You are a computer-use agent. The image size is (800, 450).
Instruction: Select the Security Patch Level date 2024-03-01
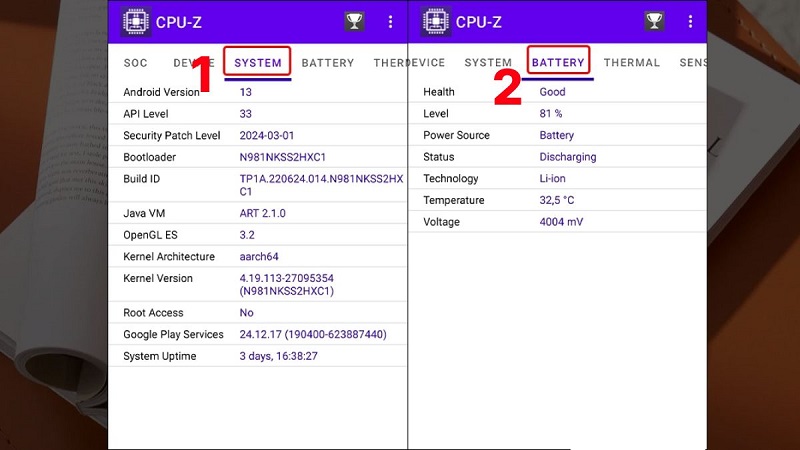point(267,135)
